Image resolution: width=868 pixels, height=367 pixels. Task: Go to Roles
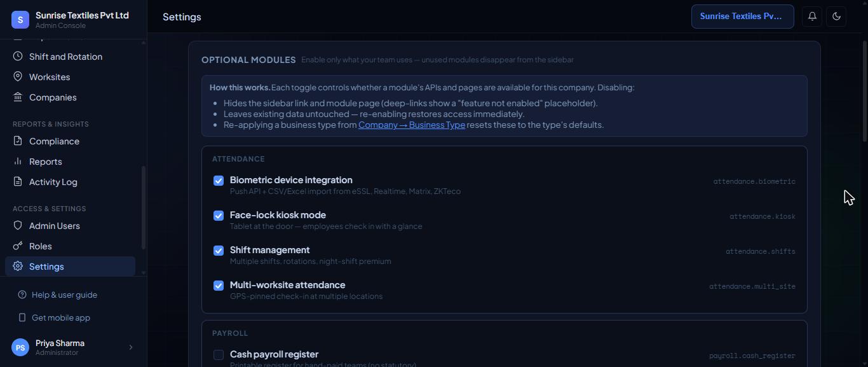click(x=70, y=246)
